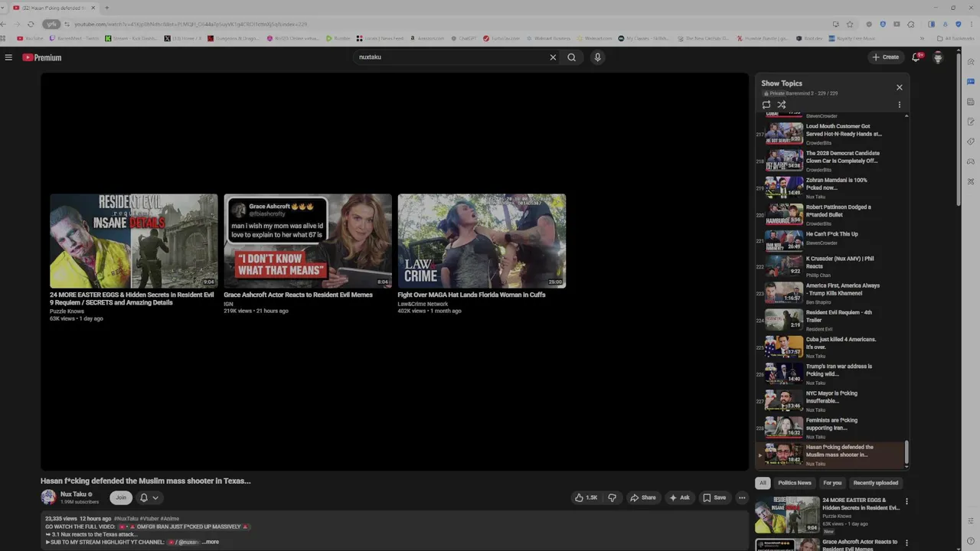
Task: Open #NuxTaku hashtag link
Action: pyautogui.click(x=126, y=519)
